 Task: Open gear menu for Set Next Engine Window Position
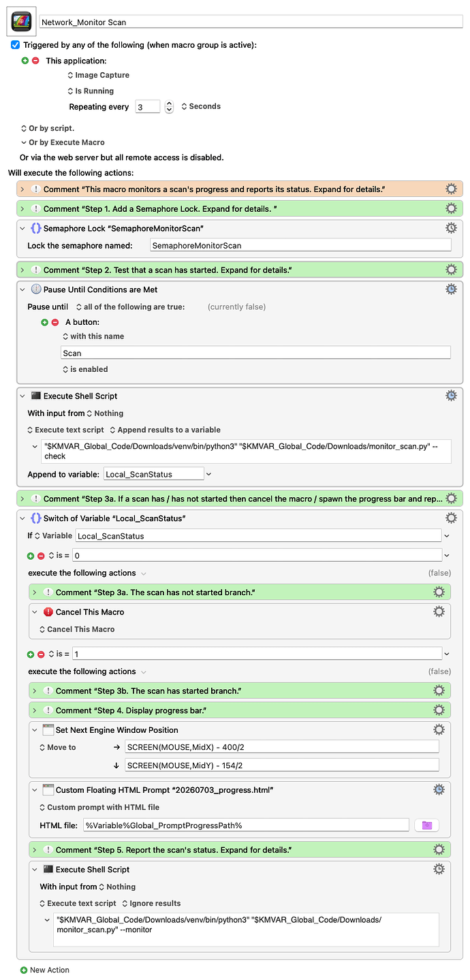tap(439, 729)
